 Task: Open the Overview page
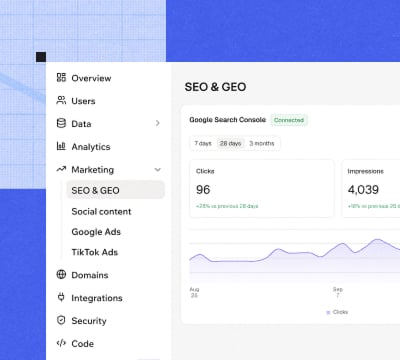pos(91,78)
